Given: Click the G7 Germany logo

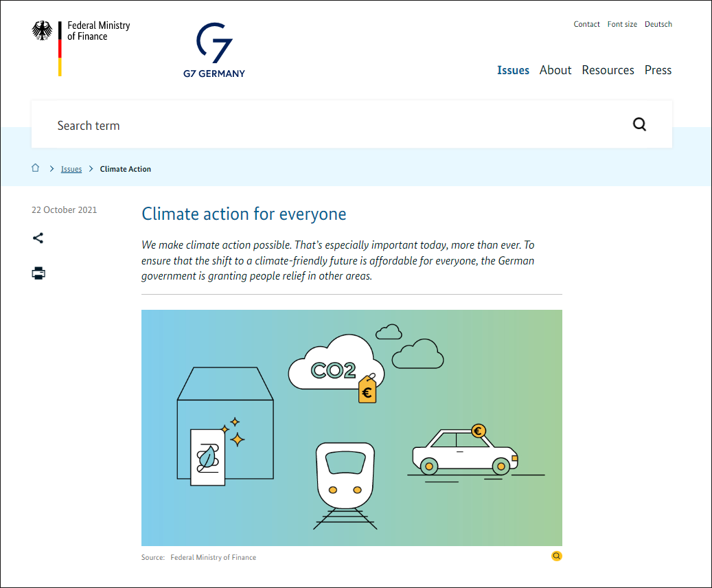Looking at the screenshot, I should pos(214,50).
